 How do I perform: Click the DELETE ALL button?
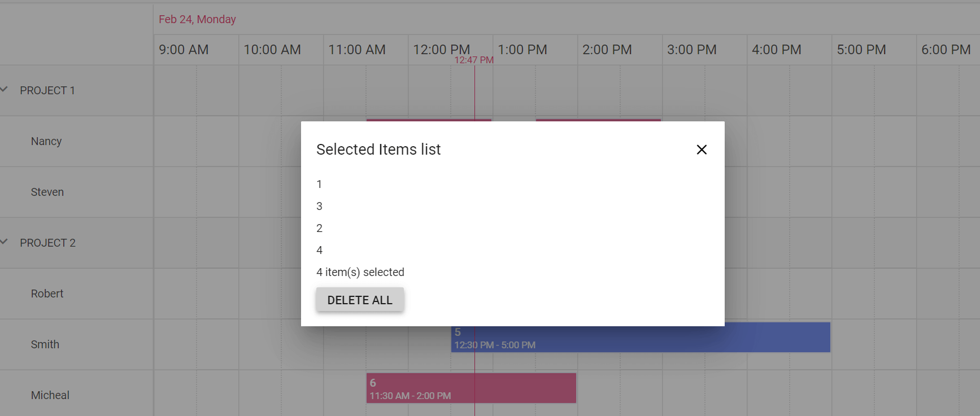360,300
